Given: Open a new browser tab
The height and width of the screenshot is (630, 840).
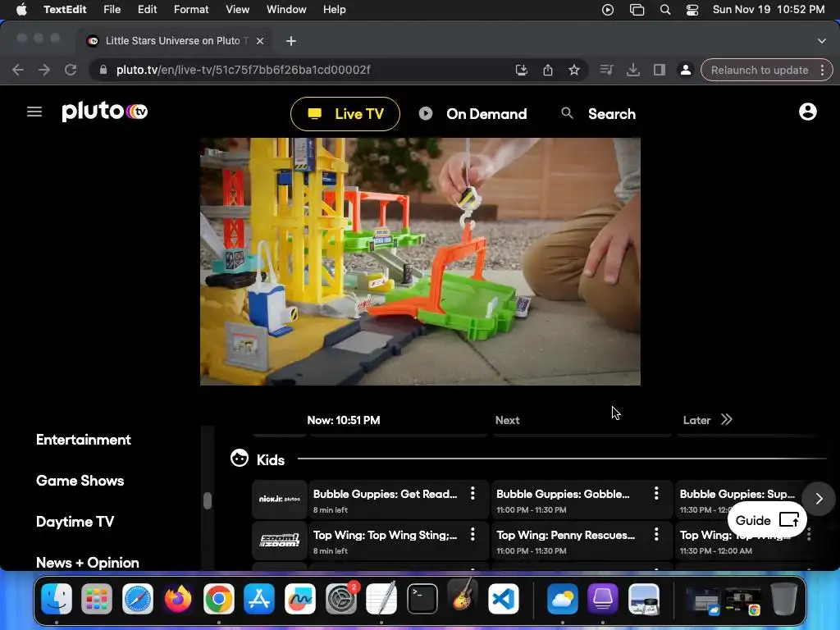Looking at the screenshot, I should 291,41.
